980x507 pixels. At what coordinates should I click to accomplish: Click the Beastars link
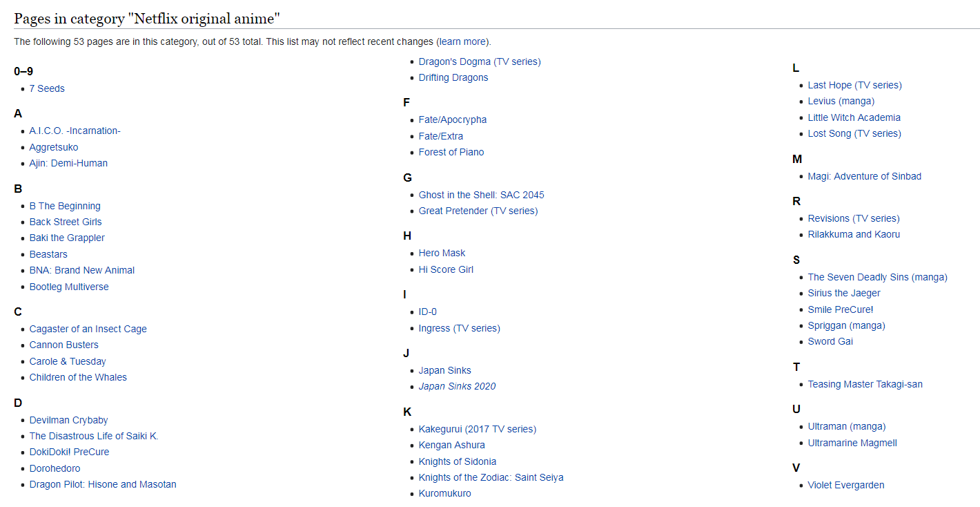(x=48, y=254)
